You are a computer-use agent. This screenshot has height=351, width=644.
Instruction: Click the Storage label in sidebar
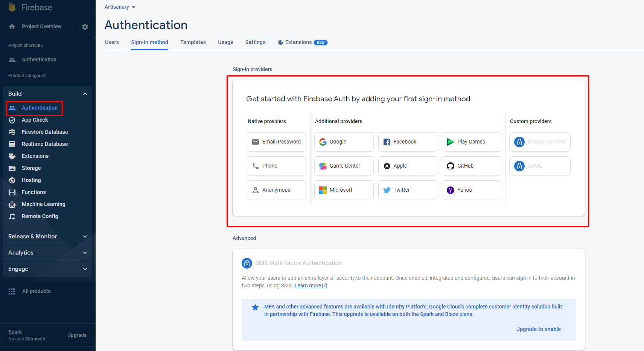[31, 168]
